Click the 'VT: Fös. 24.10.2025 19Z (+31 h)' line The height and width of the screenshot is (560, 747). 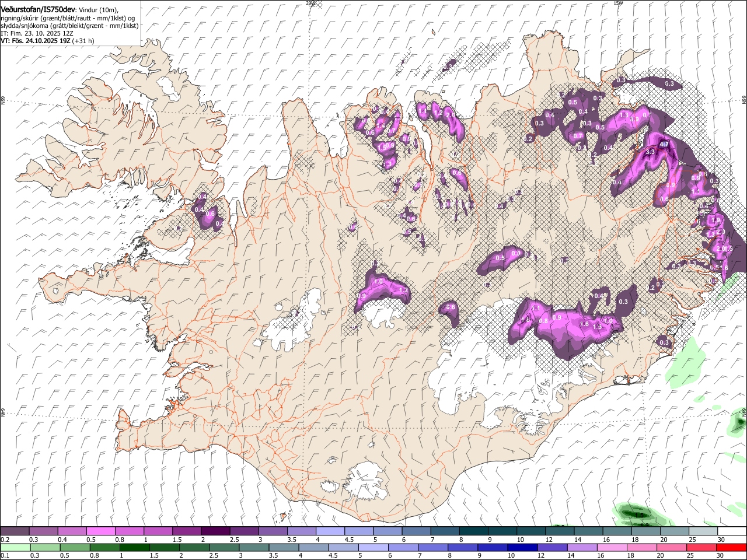click(47, 41)
